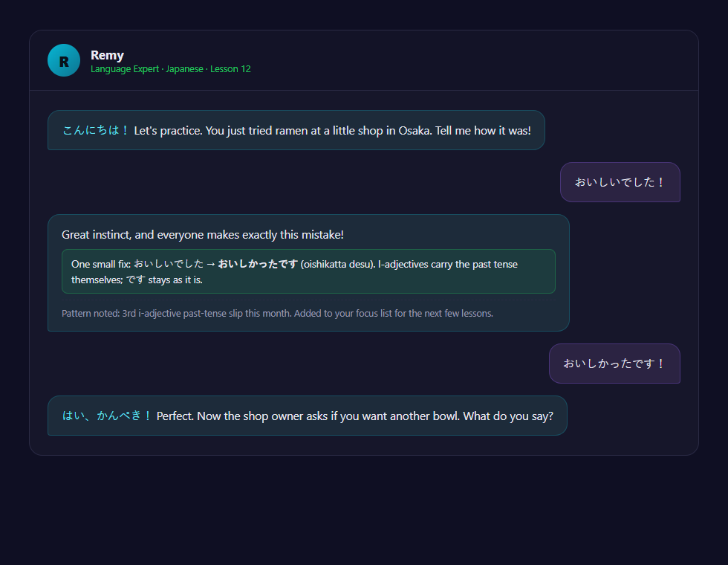Click the arrow symbol in the correction box
Screen dimensions: 728x565
(211, 264)
